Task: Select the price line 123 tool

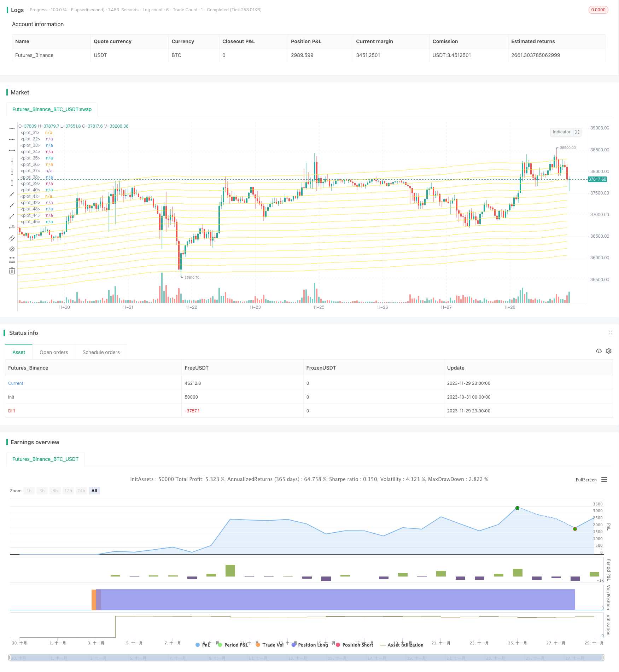Action: point(12,227)
